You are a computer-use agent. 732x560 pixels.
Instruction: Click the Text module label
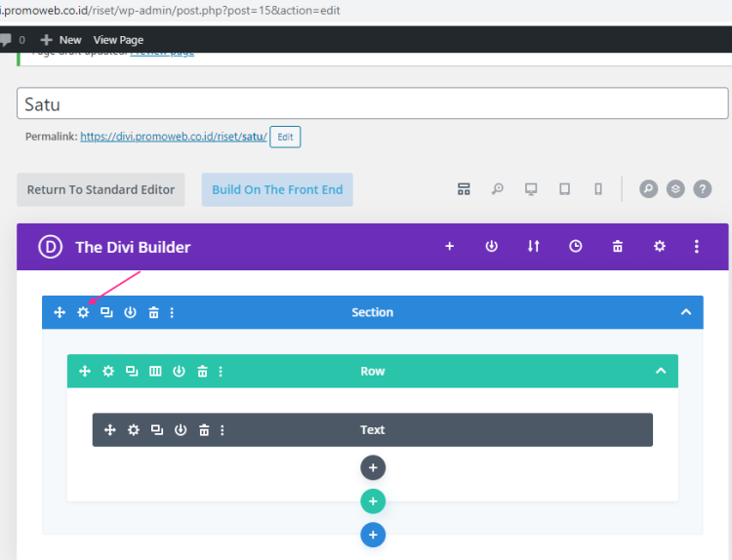tap(373, 430)
